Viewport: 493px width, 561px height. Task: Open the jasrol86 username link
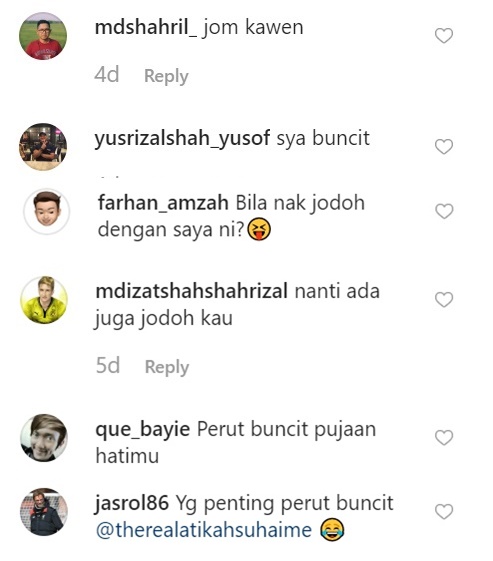coord(132,503)
